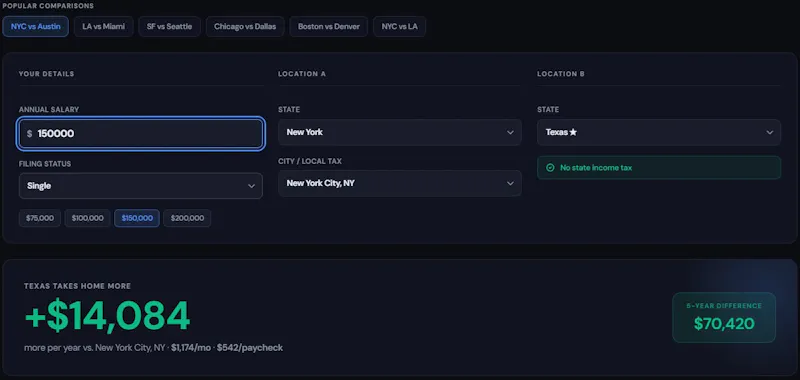800x380 pixels.
Task: Set salary preset to $75,000
Action: pos(40,218)
